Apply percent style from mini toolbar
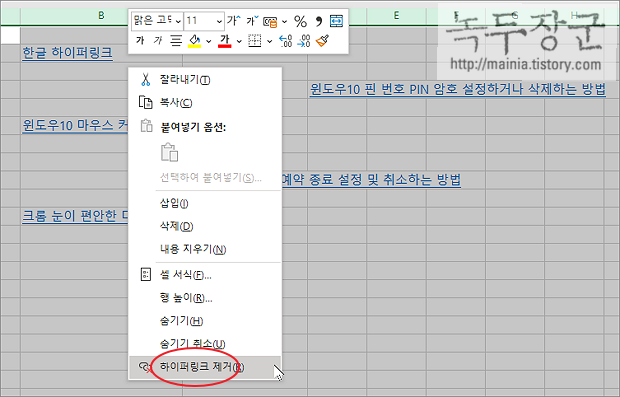The width and height of the screenshot is (620, 397). tap(301, 21)
